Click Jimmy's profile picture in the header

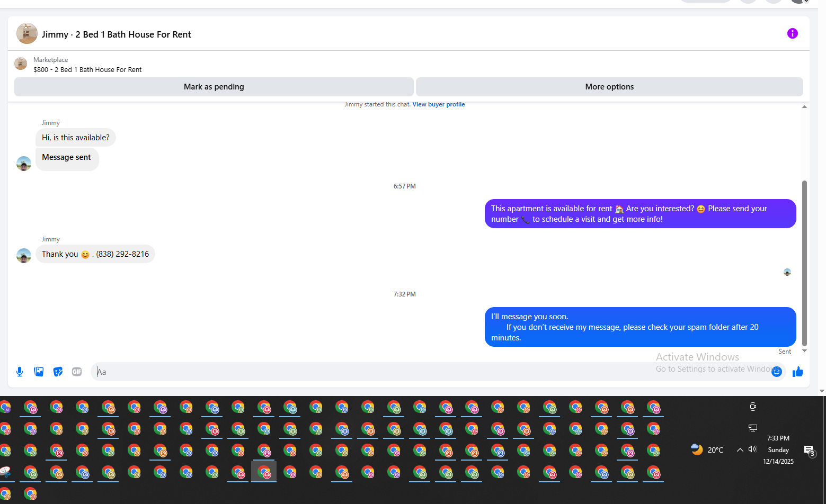(27, 33)
